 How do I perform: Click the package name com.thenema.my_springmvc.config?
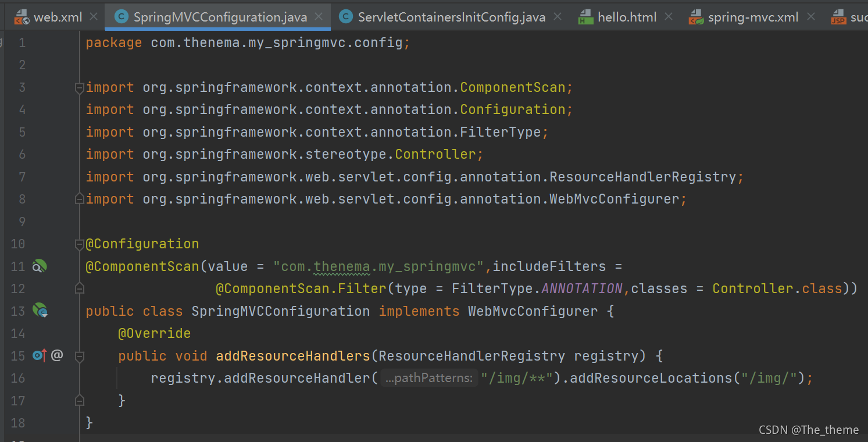[277, 42]
